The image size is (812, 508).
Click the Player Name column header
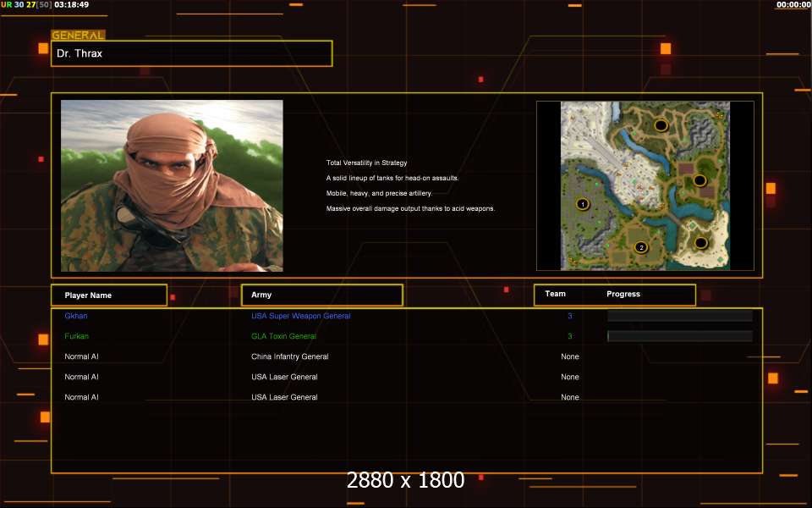point(108,295)
